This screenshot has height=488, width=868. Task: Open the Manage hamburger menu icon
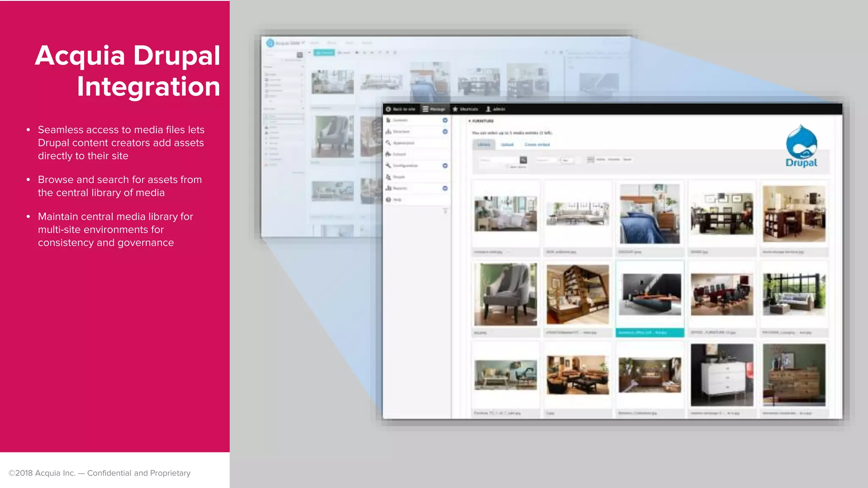(426, 109)
